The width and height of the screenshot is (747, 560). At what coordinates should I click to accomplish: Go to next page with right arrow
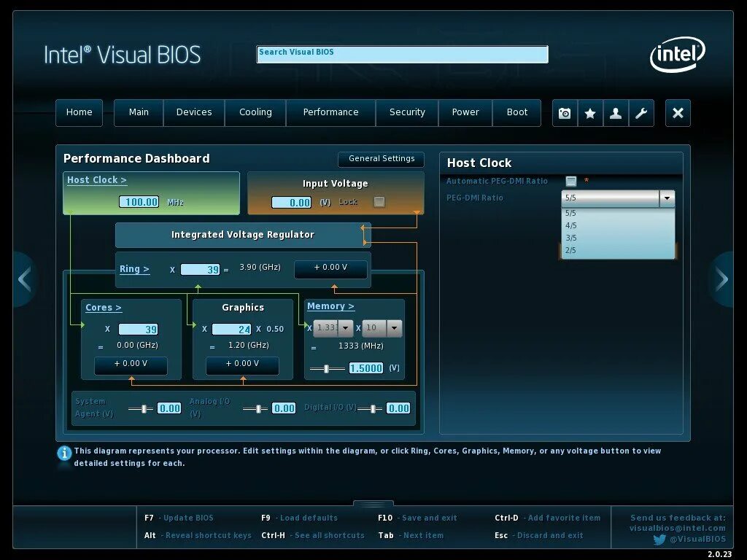721,279
